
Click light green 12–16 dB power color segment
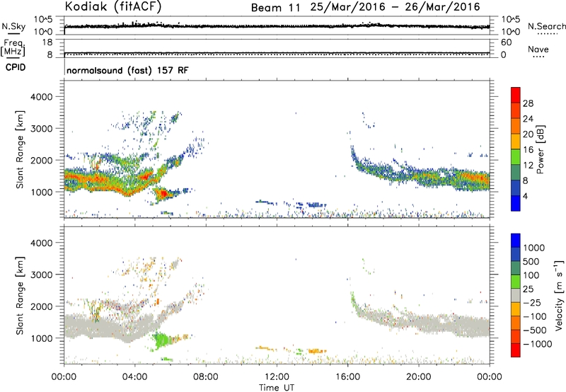[516, 157]
